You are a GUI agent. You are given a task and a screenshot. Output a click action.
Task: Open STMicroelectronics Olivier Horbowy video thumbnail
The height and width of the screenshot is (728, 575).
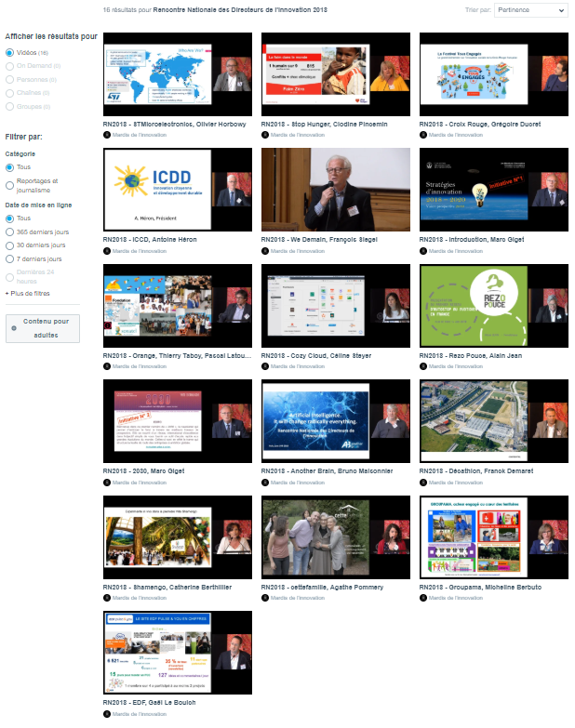pyautogui.click(x=178, y=74)
